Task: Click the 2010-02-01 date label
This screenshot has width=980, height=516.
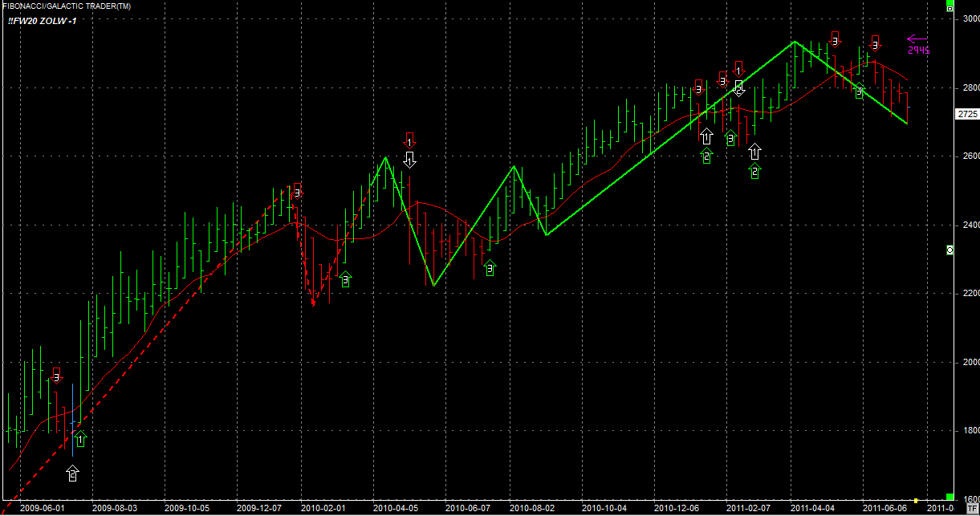Action: (325, 508)
